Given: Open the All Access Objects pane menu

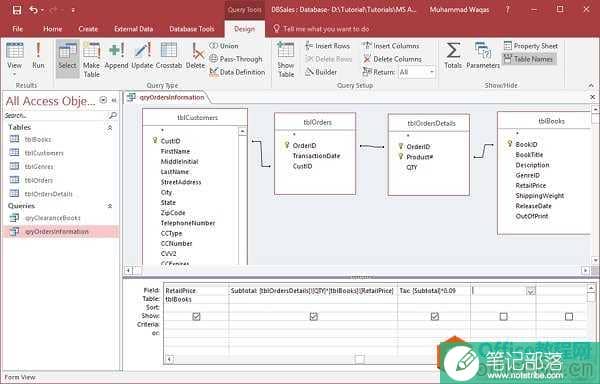Looking at the screenshot, I should (103, 100).
